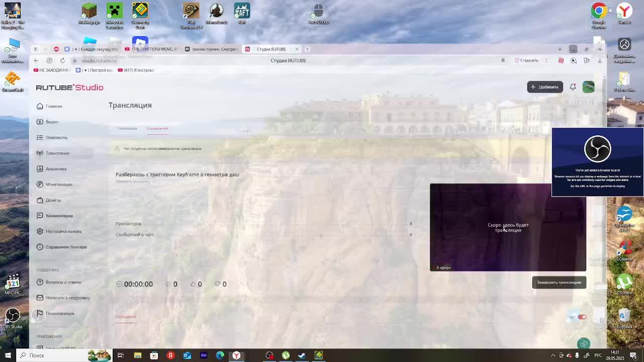Click РУС language indicator in tray
This screenshot has height=362, width=644.
click(598, 355)
